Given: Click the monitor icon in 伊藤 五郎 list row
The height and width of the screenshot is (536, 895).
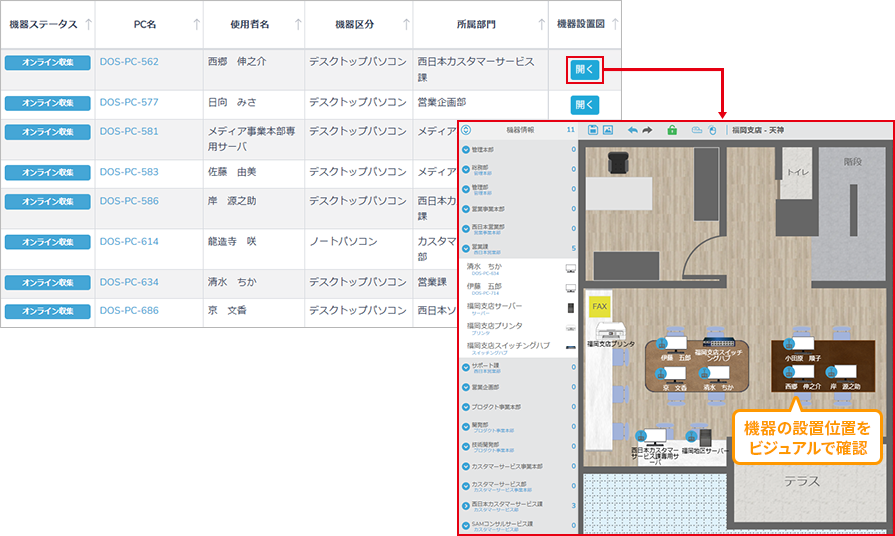Looking at the screenshot, I should [x=570, y=288].
